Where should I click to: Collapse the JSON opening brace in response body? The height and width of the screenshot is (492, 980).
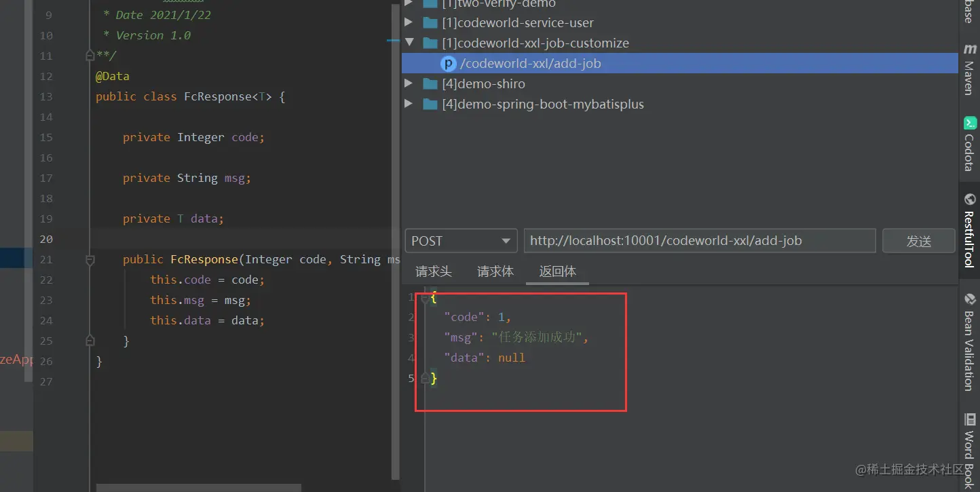click(x=426, y=298)
